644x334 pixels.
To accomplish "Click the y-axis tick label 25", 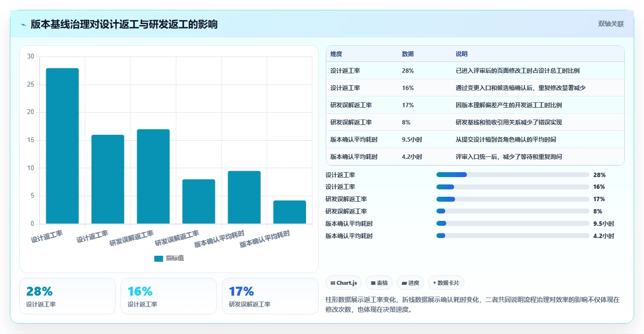I will 31,85.
